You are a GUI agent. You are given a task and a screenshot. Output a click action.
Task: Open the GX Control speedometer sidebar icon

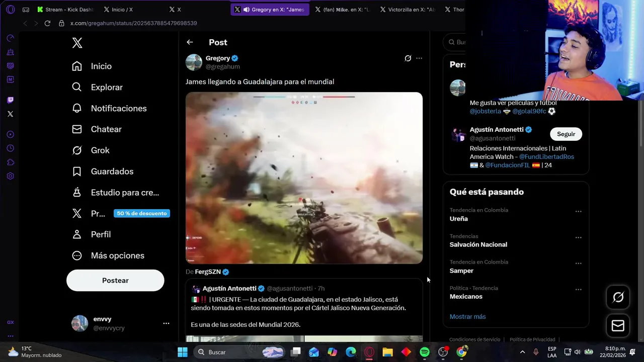[10, 38]
